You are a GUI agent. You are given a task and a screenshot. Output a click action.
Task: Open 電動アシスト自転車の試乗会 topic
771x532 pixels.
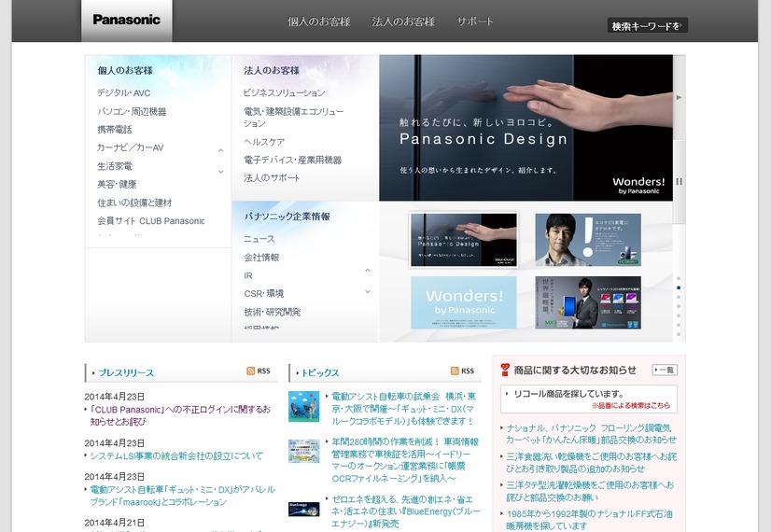pyautogui.click(x=403, y=409)
